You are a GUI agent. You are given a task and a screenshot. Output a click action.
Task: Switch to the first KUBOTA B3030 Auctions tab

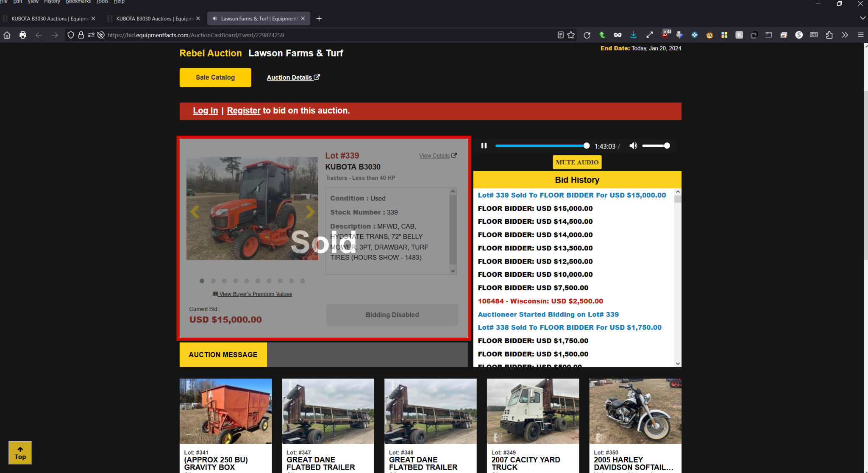49,19
